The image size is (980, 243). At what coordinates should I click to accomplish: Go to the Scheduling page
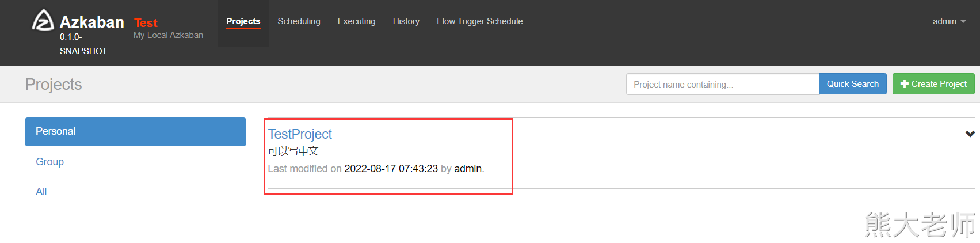[299, 21]
